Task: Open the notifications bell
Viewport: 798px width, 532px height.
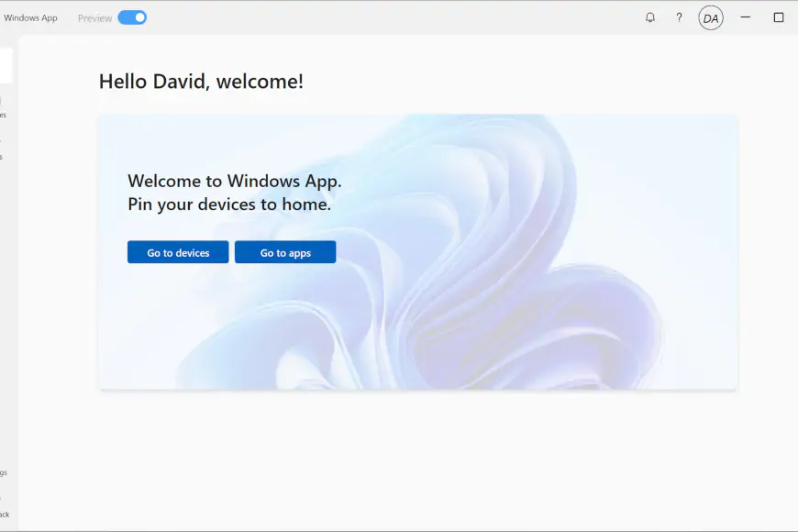Action: [x=650, y=17]
